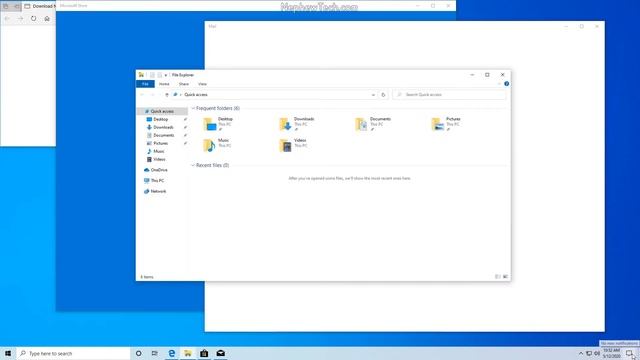Screen dimensions: 640x360
Task: Click the Properties icon in the File Explorer title bar
Action: (x=152, y=75)
